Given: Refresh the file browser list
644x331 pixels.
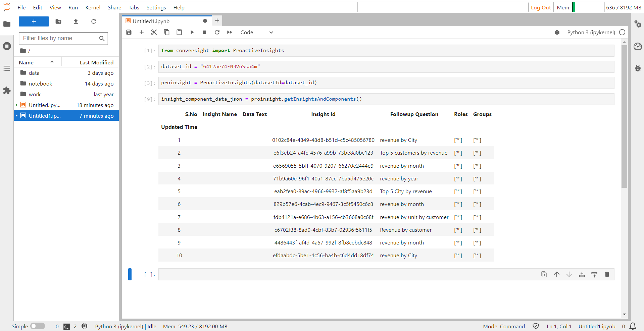Looking at the screenshot, I should pos(94,21).
